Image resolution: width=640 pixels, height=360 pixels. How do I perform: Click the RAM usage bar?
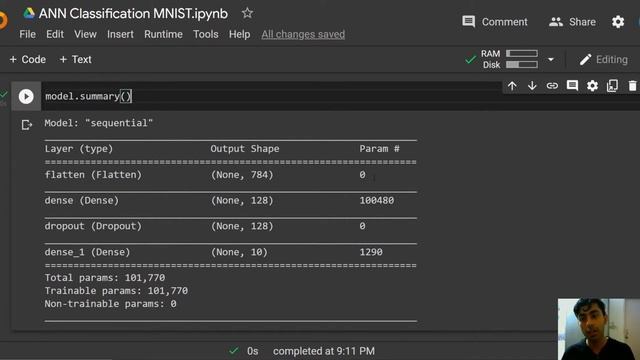(x=522, y=53)
